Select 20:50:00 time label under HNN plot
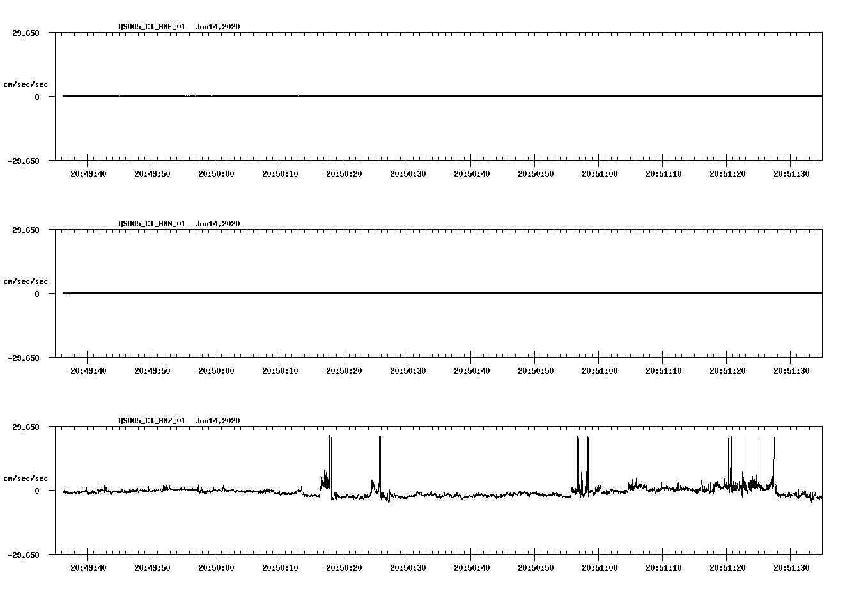 click(x=216, y=370)
